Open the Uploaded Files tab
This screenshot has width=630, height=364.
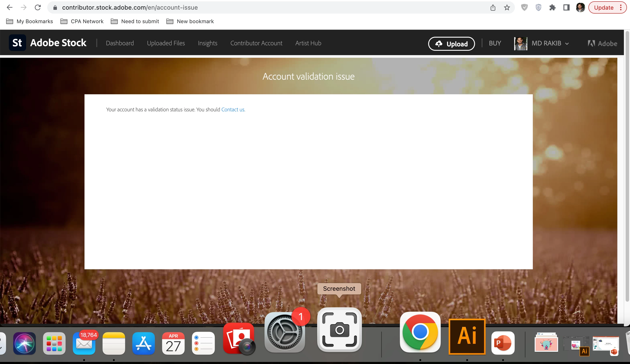[166, 43]
